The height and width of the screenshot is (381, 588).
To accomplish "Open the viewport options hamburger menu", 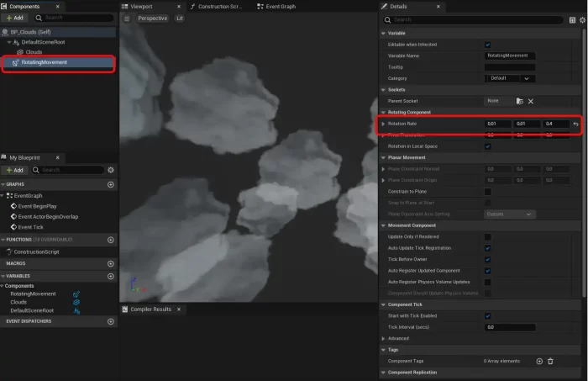I will [x=127, y=18].
